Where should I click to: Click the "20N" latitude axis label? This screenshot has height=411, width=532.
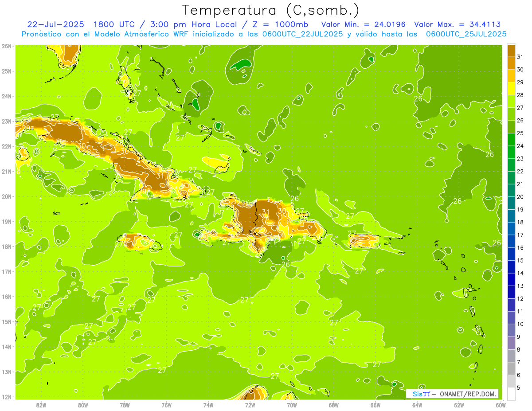click(x=6, y=196)
